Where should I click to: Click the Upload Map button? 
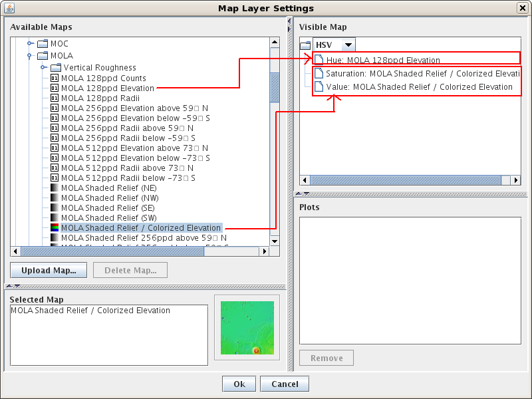pyautogui.click(x=48, y=270)
